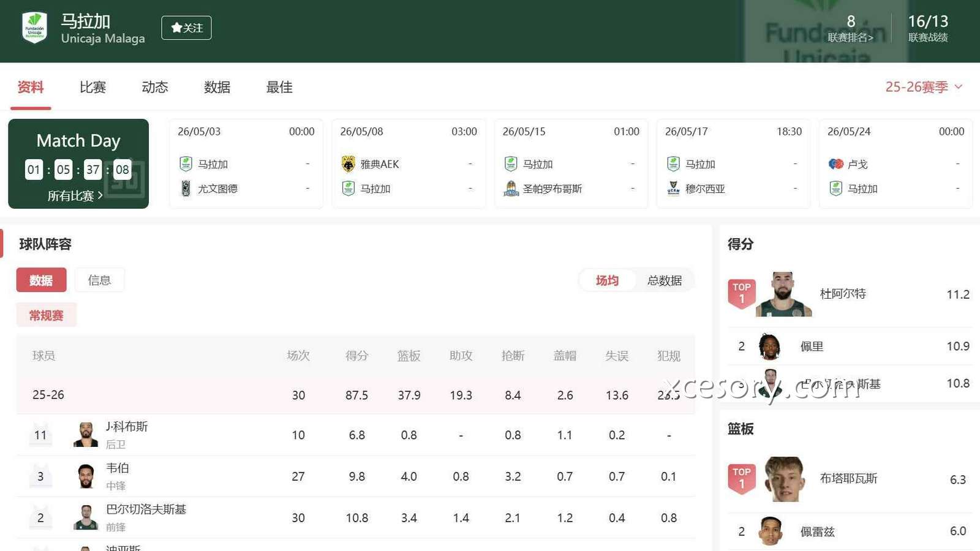Click TOP 1 badge in 得分 section
Viewport: 980px width, 551px height.
[742, 294]
